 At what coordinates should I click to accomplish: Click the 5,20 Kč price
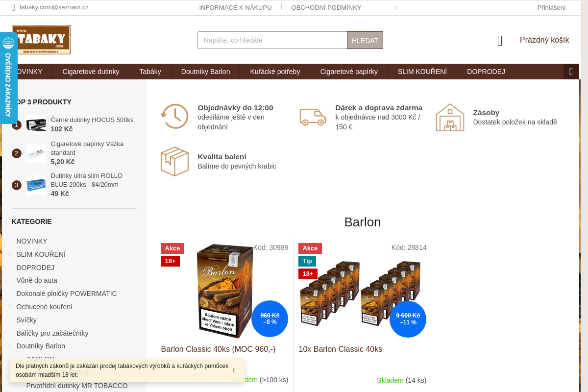pyautogui.click(x=63, y=162)
